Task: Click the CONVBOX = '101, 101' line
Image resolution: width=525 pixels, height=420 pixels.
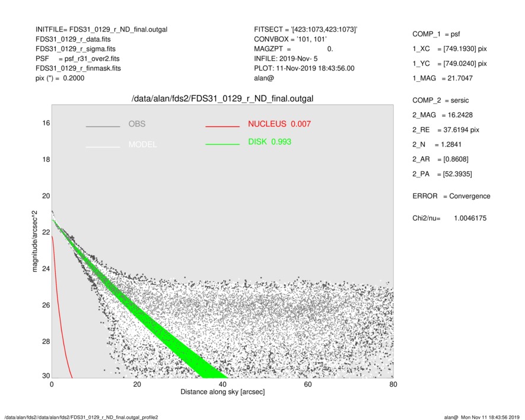Action: click(290, 39)
